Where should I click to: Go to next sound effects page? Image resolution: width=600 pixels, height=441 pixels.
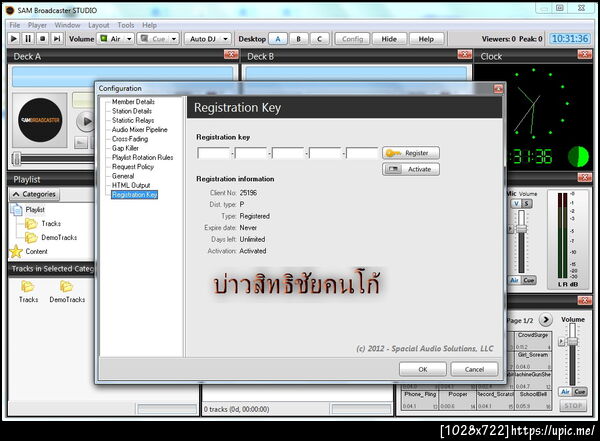(546, 319)
